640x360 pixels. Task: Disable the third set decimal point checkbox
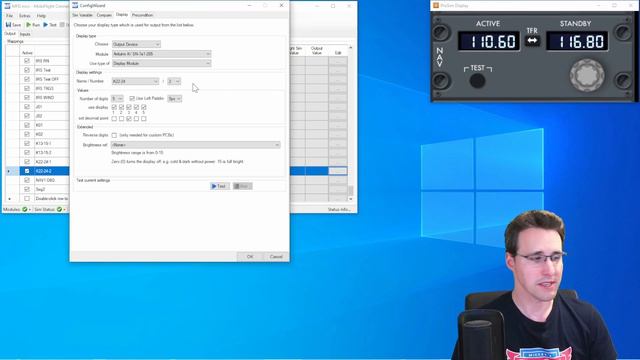tap(129, 118)
